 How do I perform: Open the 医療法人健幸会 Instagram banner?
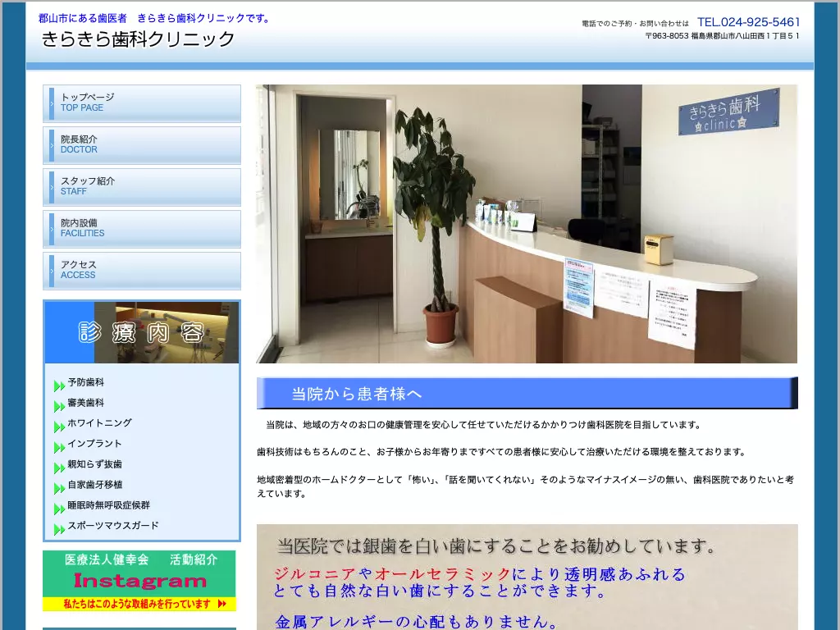[x=139, y=581]
